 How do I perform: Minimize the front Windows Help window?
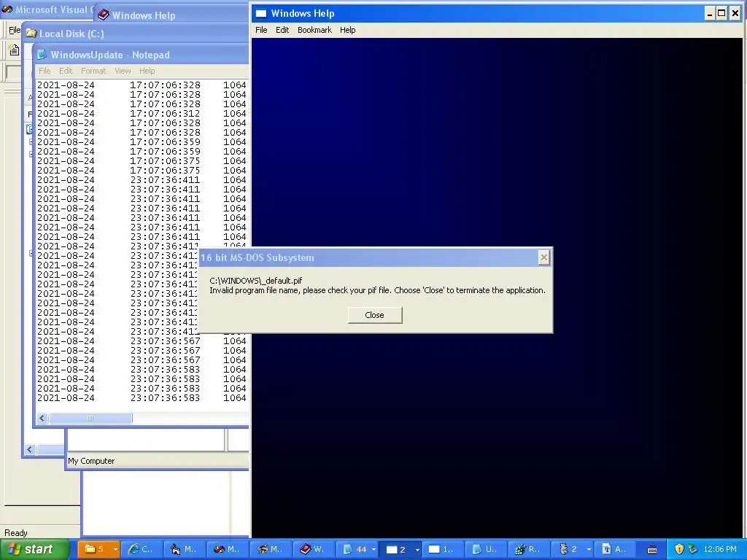[709, 13]
